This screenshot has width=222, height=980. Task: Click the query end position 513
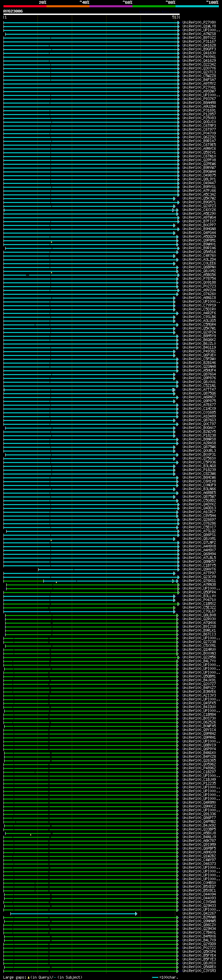click(x=175, y=17)
